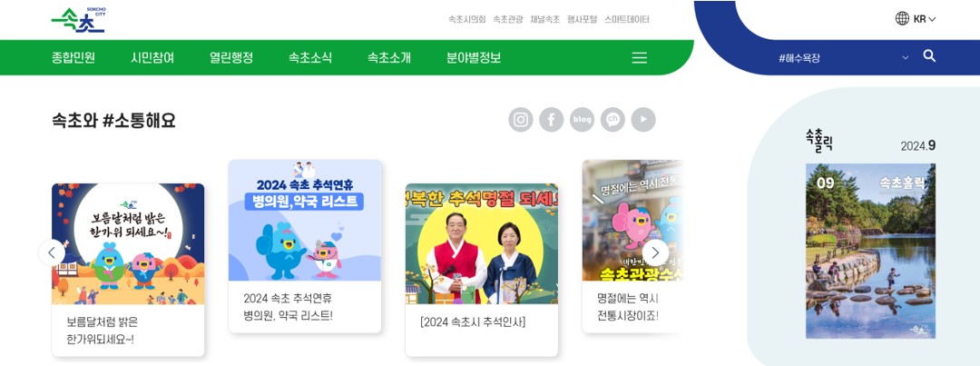The image size is (980, 366).
Task: Open the Facebook social icon
Action: click(x=552, y=120)
